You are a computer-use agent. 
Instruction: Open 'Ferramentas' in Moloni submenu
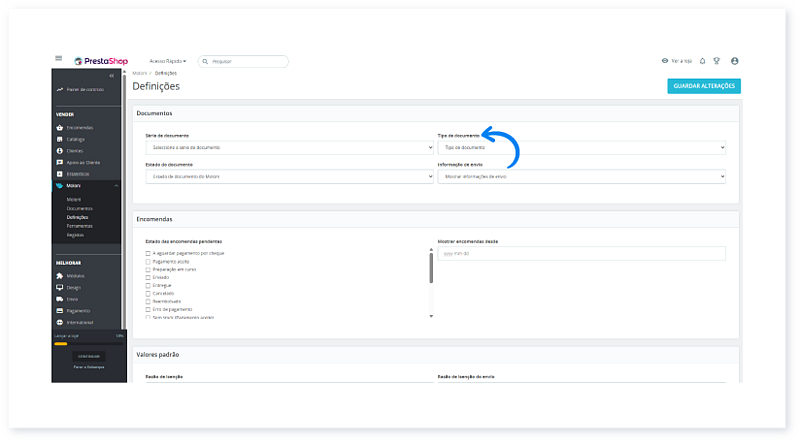coord(80,225)
